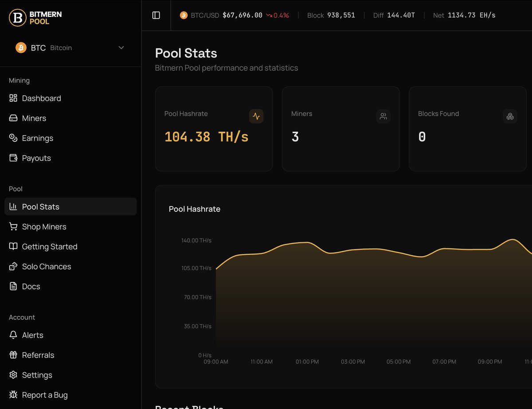Click the blocks icon on Blocks Found card

coord(510,116)
